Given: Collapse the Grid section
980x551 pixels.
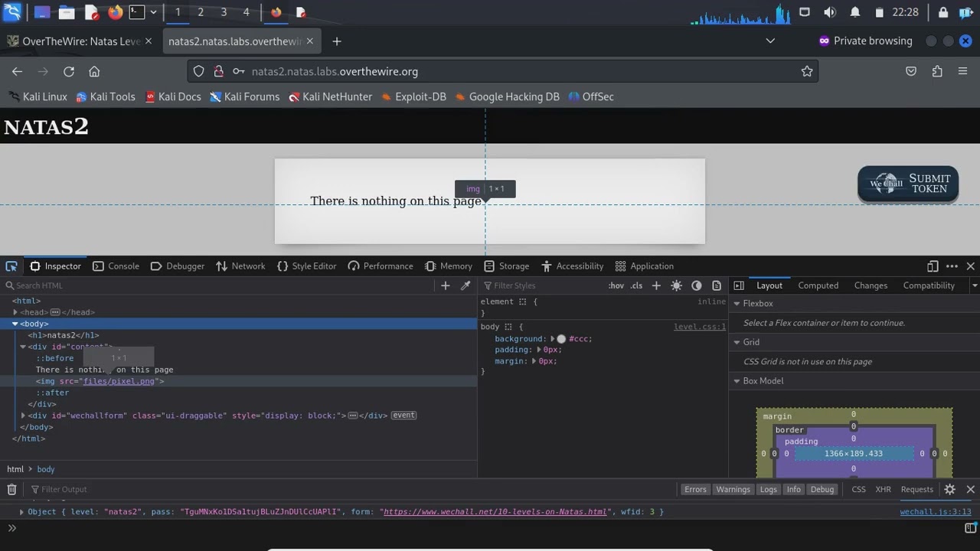Looking at the screenshot, I should tap(737, 342).
